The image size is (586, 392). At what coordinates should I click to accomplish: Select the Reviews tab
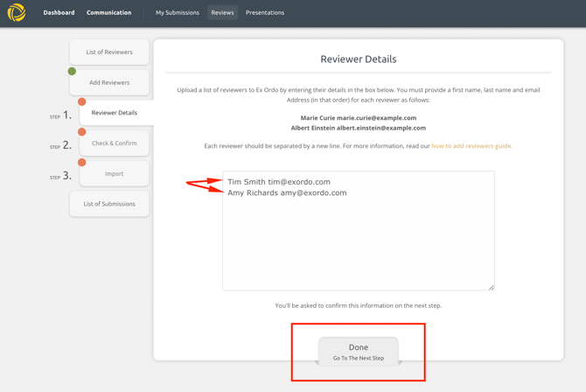click(222, 13)
